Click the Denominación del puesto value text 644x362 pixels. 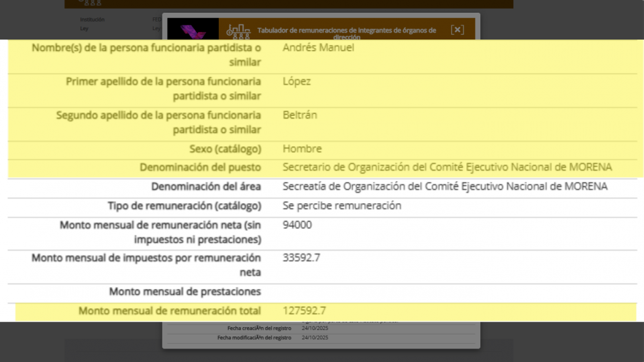pos(447,167)
